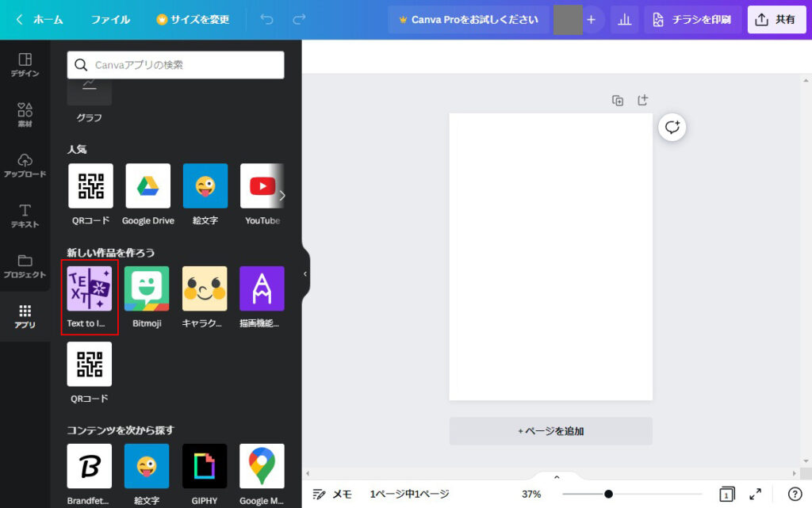This screenshot has height=508, width=812.
Task: Click the 1ページ中1ページ page counter
Action: tap(409, 494)
